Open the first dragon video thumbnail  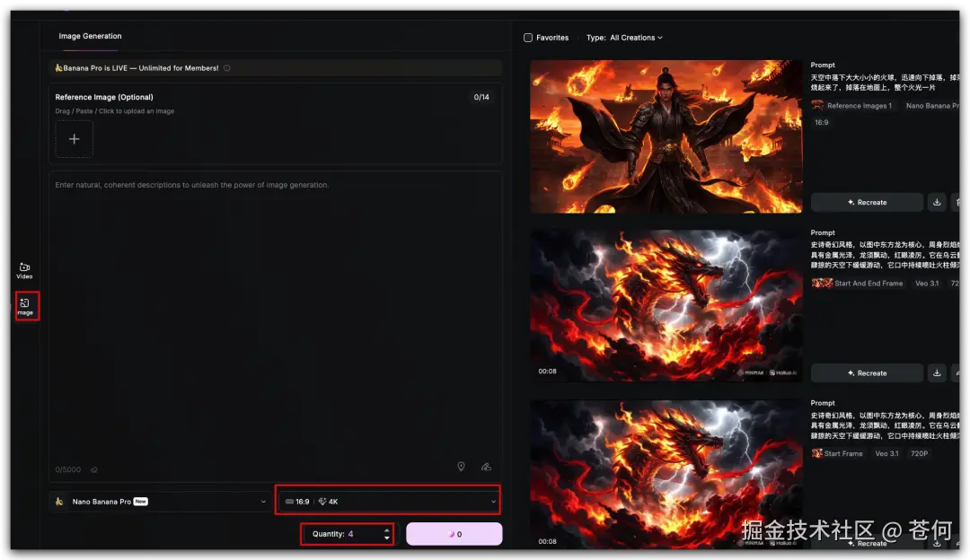666,306
